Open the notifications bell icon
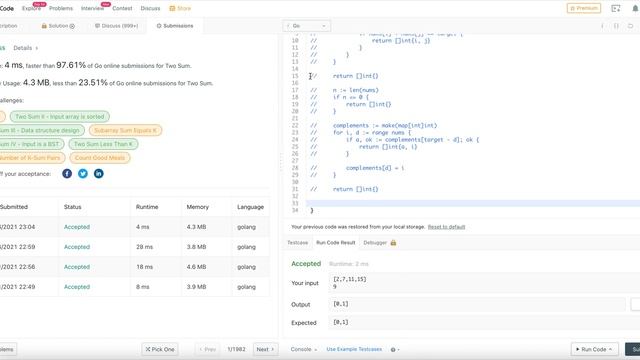Image resolution: width=640 pixels, height=360 pixels. pos(635,8)
